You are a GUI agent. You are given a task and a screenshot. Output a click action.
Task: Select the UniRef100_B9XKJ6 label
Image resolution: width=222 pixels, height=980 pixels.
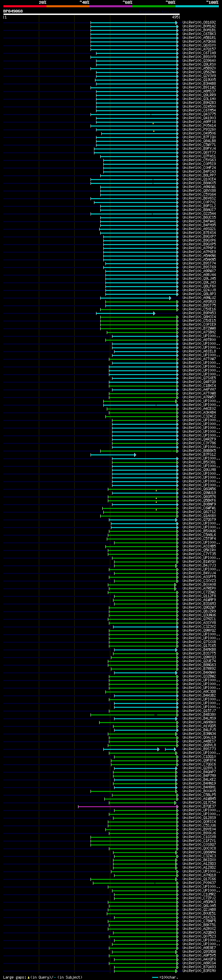(x=199, y=833)
